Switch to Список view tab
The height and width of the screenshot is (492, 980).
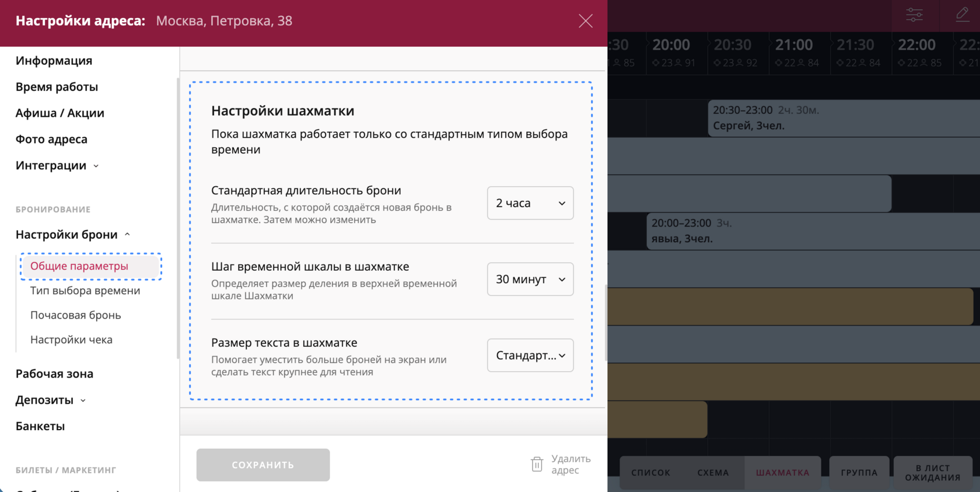point(650,473)
